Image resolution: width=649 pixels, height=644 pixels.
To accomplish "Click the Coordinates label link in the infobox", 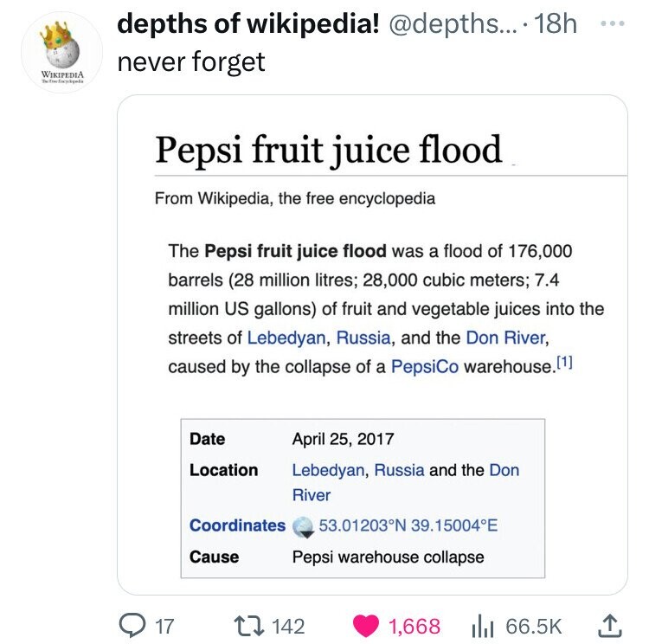I will click(x=237, y=525).
